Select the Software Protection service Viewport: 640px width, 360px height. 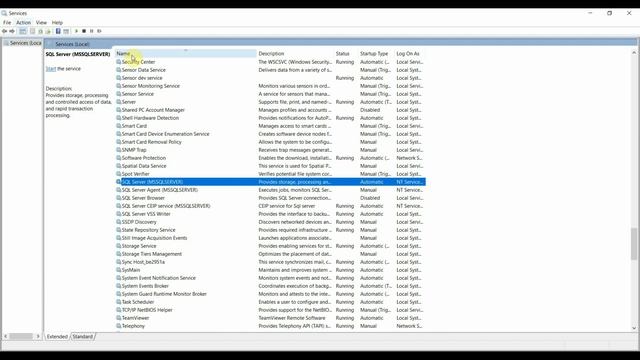pos(143,158)
